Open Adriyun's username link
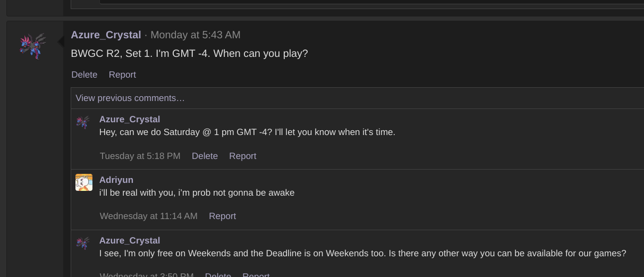The image size is (644, 277). pyautogui.click(x=116, y=180)
